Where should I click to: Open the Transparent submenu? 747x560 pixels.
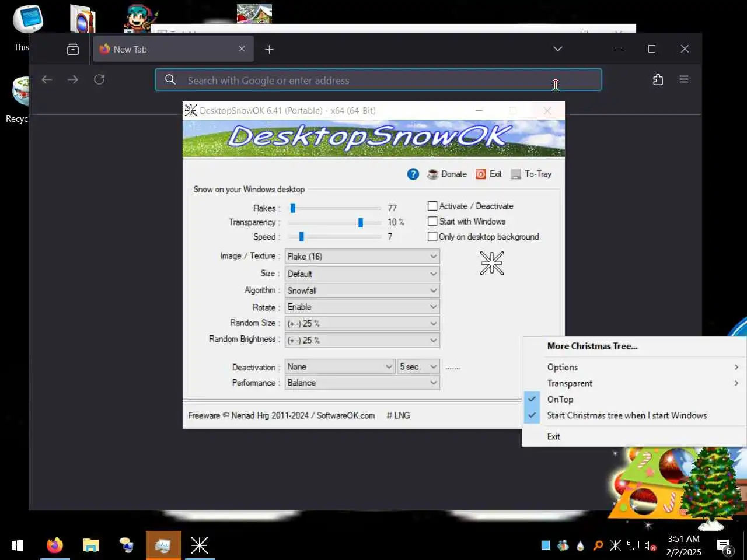[634, 383]
